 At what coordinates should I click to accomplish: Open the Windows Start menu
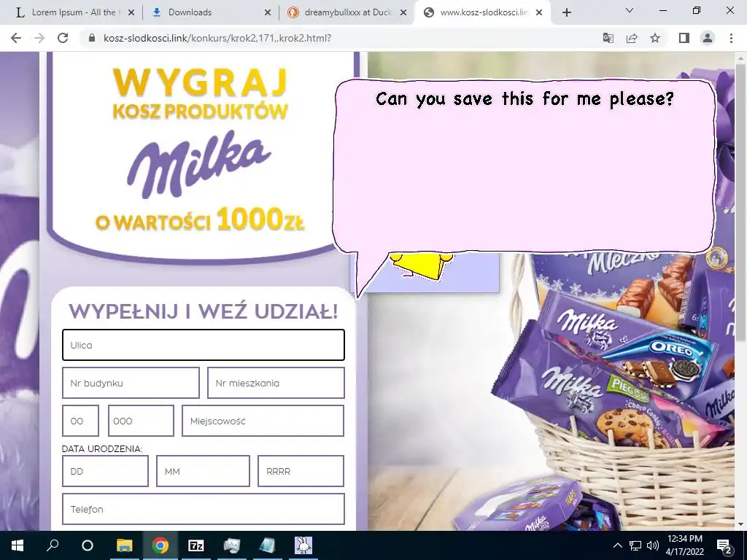(18, 545)
